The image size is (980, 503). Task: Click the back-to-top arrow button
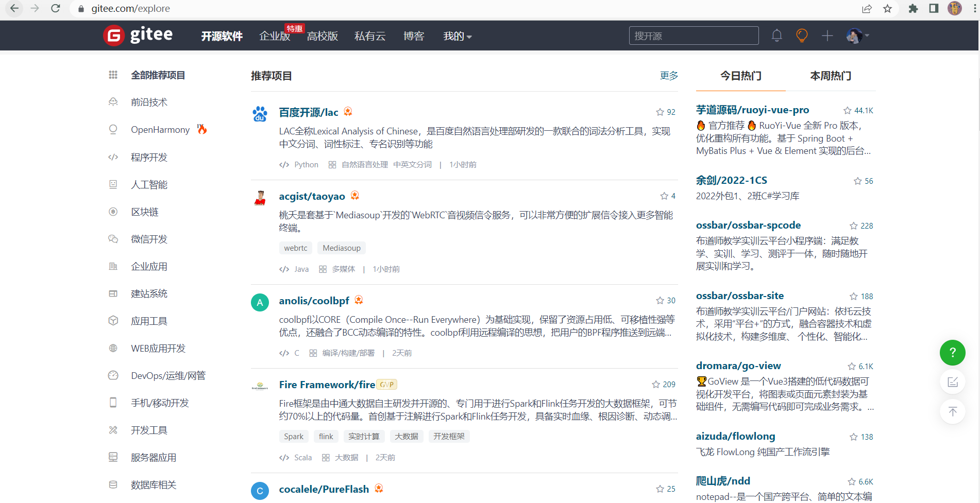tap(952, 411)
